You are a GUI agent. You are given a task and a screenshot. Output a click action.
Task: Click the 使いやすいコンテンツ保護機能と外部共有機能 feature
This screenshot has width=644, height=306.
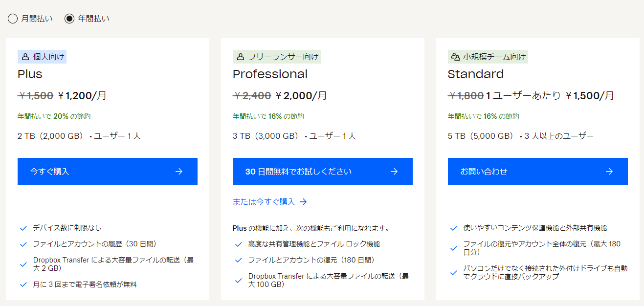tap(535, 228)
